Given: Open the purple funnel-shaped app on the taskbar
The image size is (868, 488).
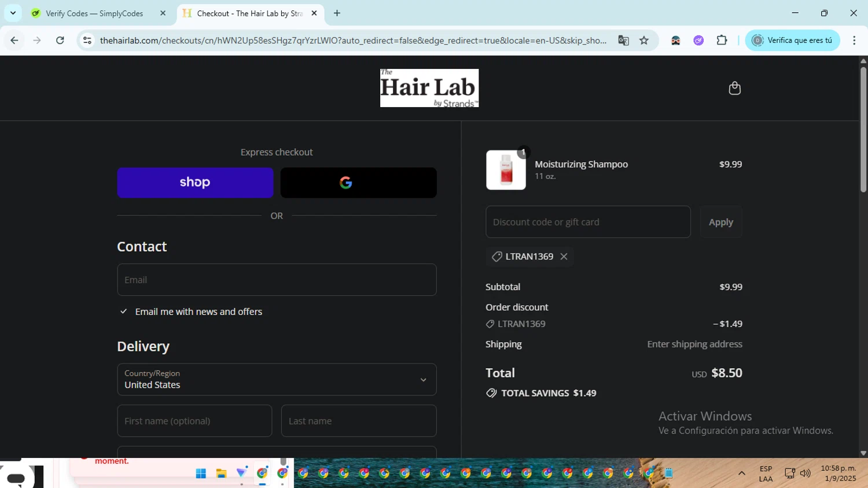Looking at the screenshot, I should (241, 474).
